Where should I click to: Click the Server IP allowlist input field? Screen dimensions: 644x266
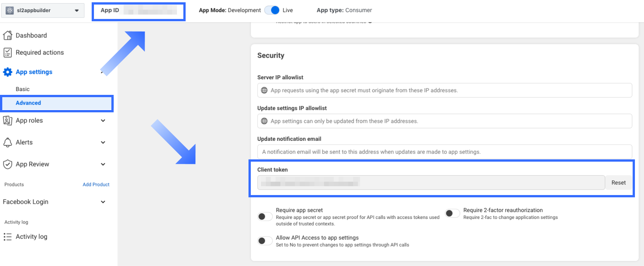[x=444, y=90]
